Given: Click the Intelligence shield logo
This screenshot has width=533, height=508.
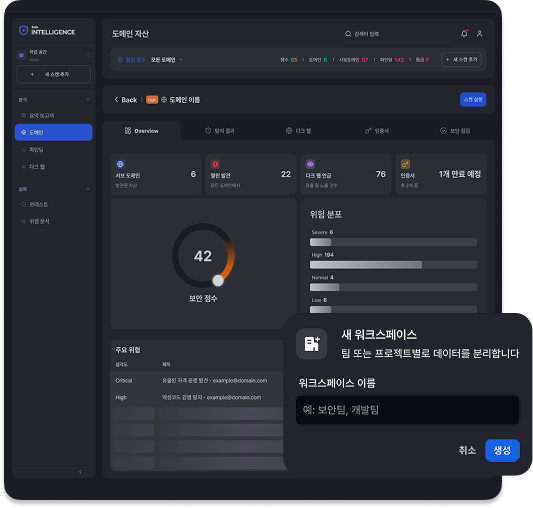Looking at the screenshot, I should click(x=23, y=30).
